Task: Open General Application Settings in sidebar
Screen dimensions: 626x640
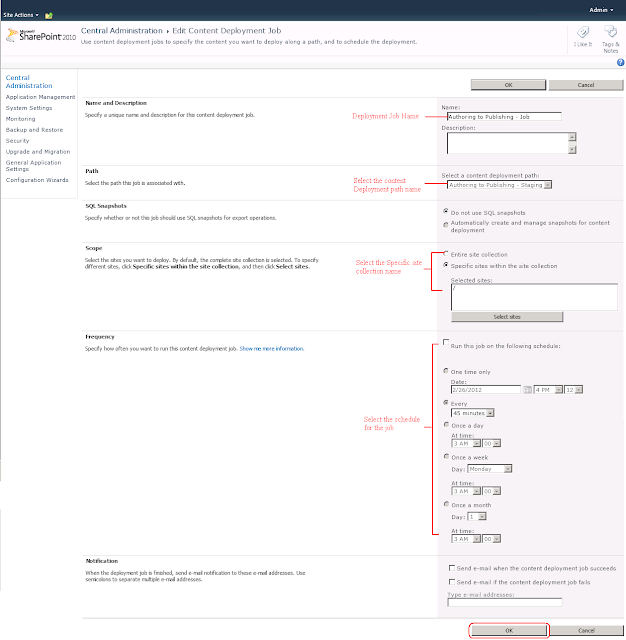Action: tap(33, 166)
